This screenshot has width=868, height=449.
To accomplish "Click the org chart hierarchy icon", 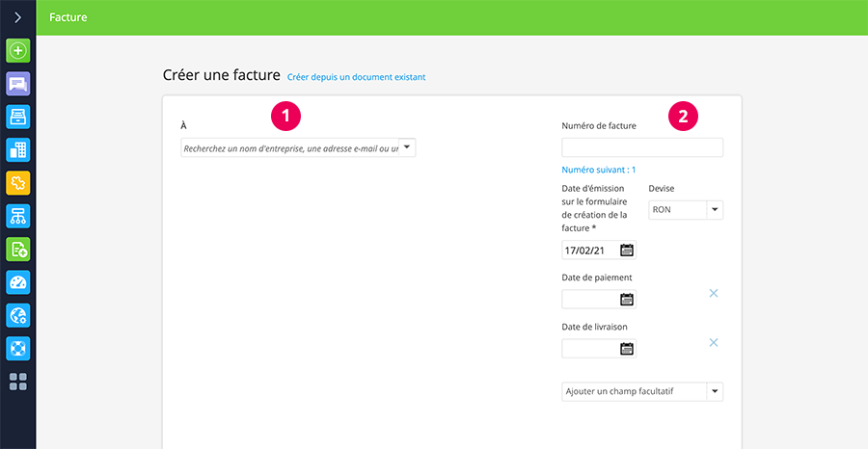I will (17, 216).
